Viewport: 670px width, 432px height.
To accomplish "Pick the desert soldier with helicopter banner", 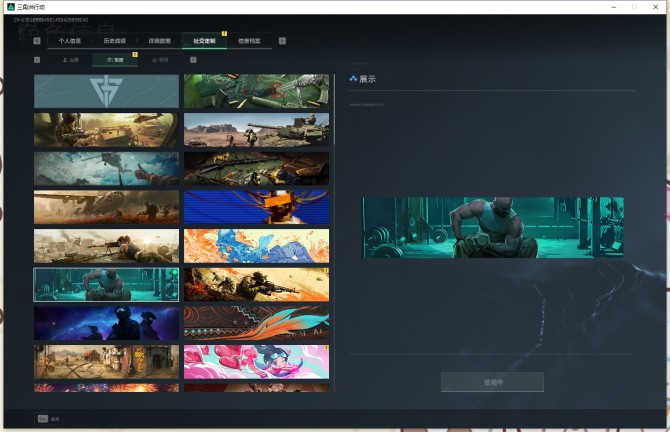I will [x=106, y=130].
